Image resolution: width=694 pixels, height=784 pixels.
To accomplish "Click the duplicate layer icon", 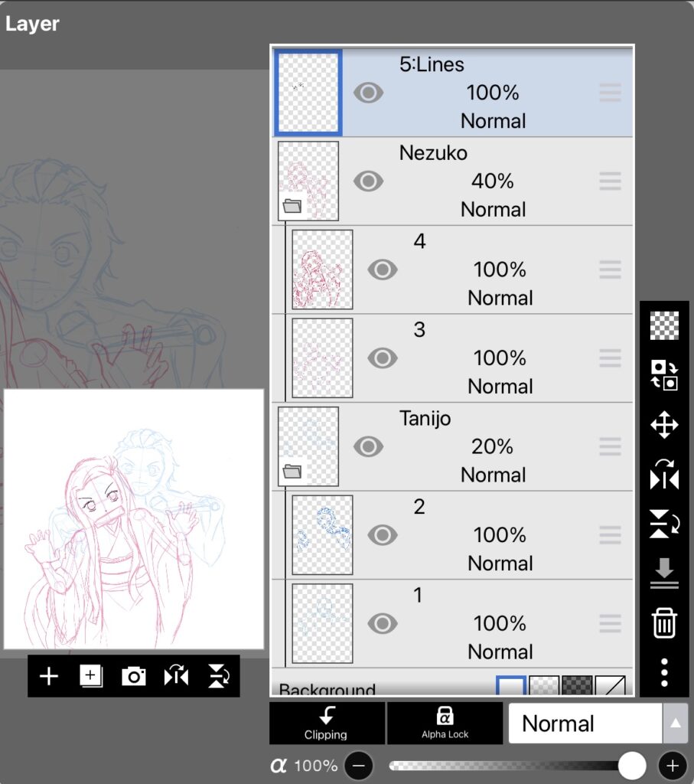I will (91, 676).
